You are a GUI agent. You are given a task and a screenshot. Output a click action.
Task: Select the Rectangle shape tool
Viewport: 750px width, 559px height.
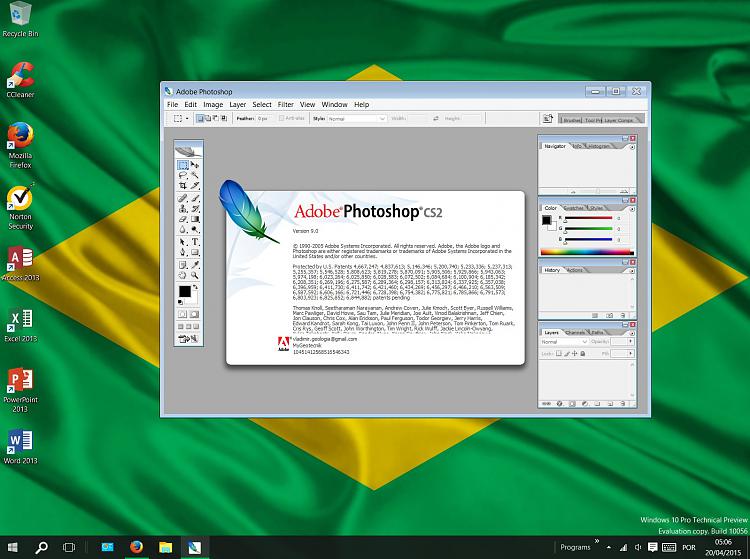click(194, 252)
